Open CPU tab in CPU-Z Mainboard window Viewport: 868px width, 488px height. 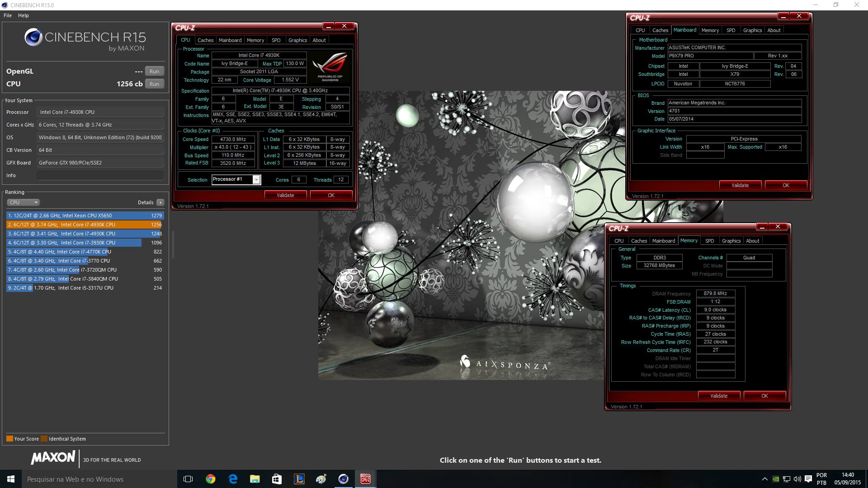640,30
